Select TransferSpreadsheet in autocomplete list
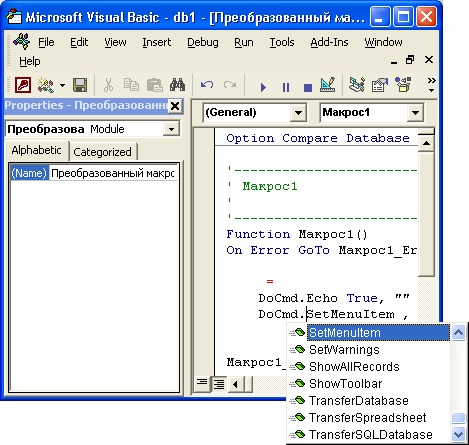The height and width of the screenshot is (445, 469). (368, 418)
